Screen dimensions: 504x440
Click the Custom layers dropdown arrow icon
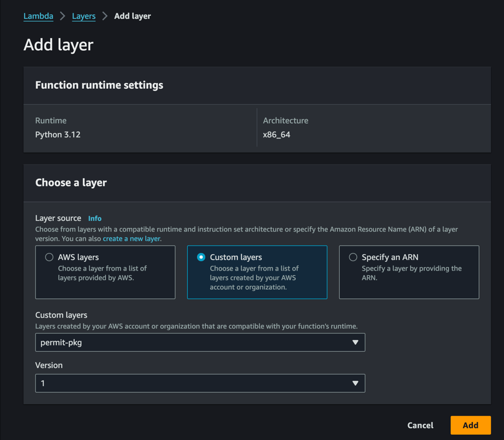(x=355, y=342)
